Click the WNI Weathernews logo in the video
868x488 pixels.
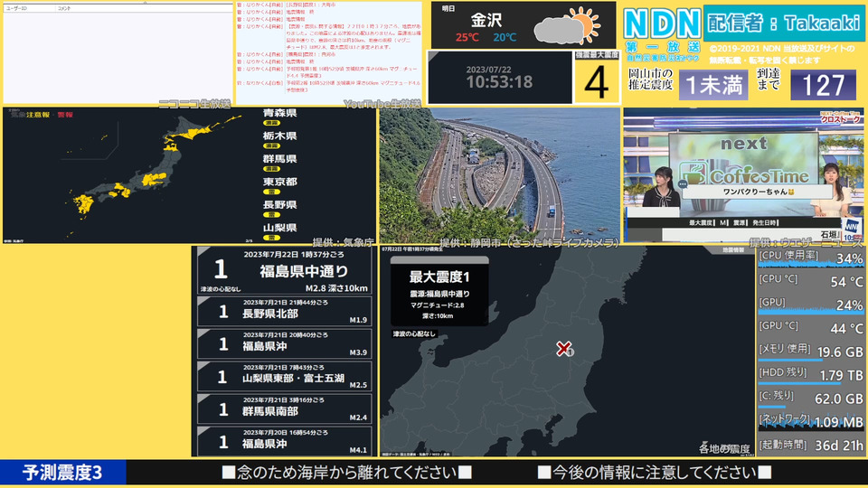pos(851,227)
